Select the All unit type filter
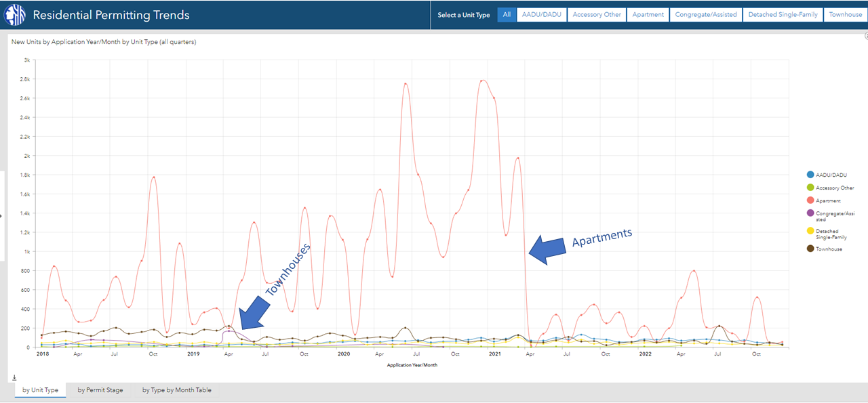The height and width of the screenshot is (403, 868). tap(507, 15)
